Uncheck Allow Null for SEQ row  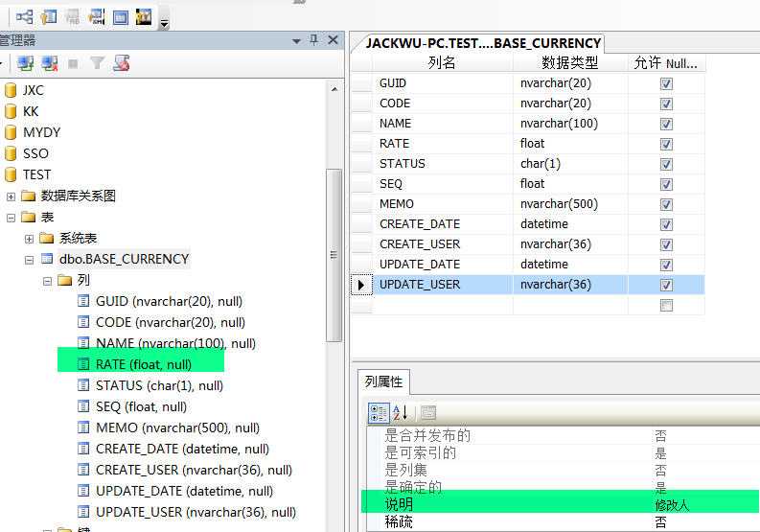666,184
